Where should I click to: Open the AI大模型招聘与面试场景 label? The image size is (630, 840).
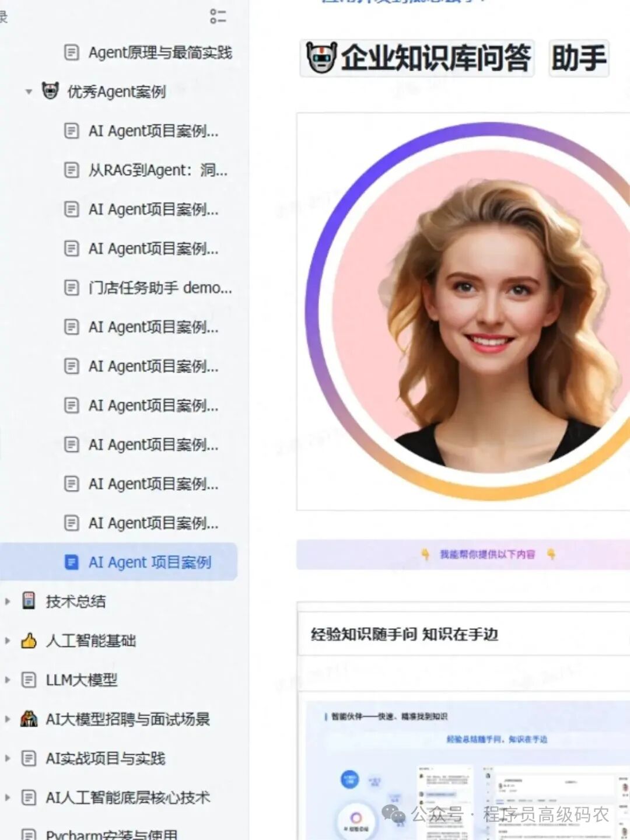click(128, 719)
